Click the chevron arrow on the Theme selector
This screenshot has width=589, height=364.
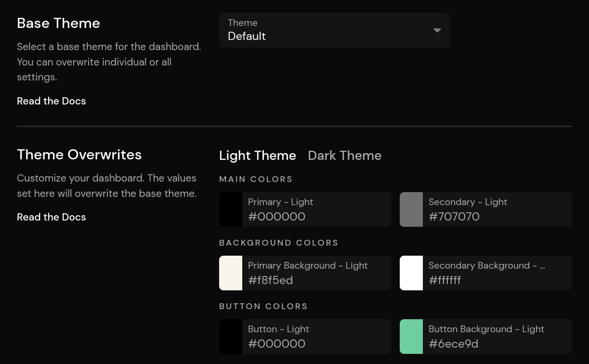[437, 30]
